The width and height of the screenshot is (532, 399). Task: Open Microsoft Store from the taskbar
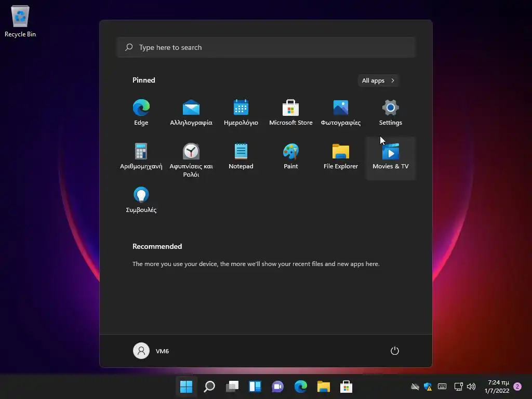tap(346, 387)
